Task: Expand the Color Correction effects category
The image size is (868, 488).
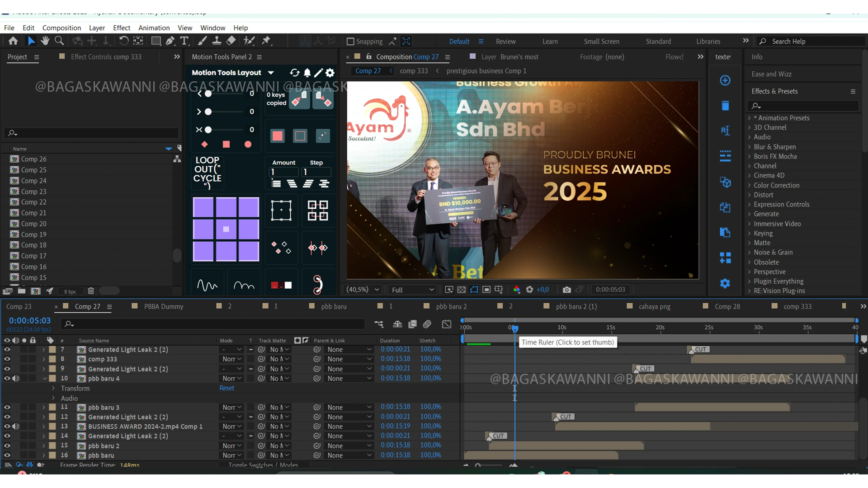Action: pos(749,185)
